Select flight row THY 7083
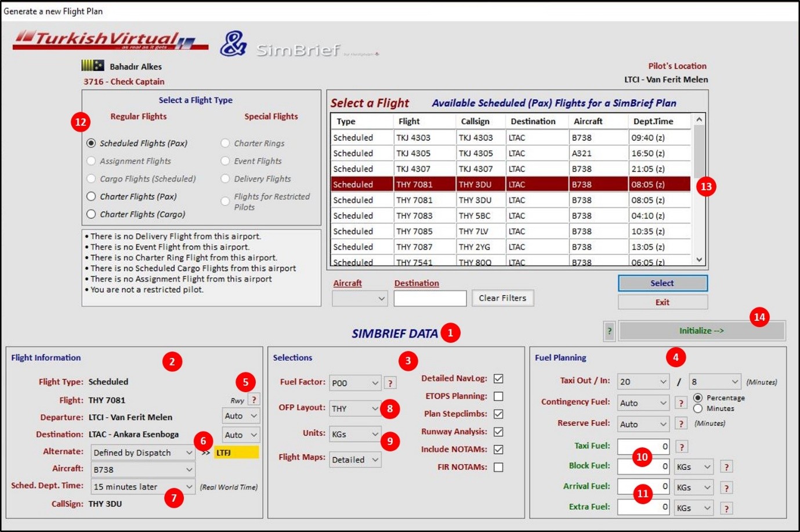Image resolution: width=800 pixels, height=532 pixels. tap(511, 215)
